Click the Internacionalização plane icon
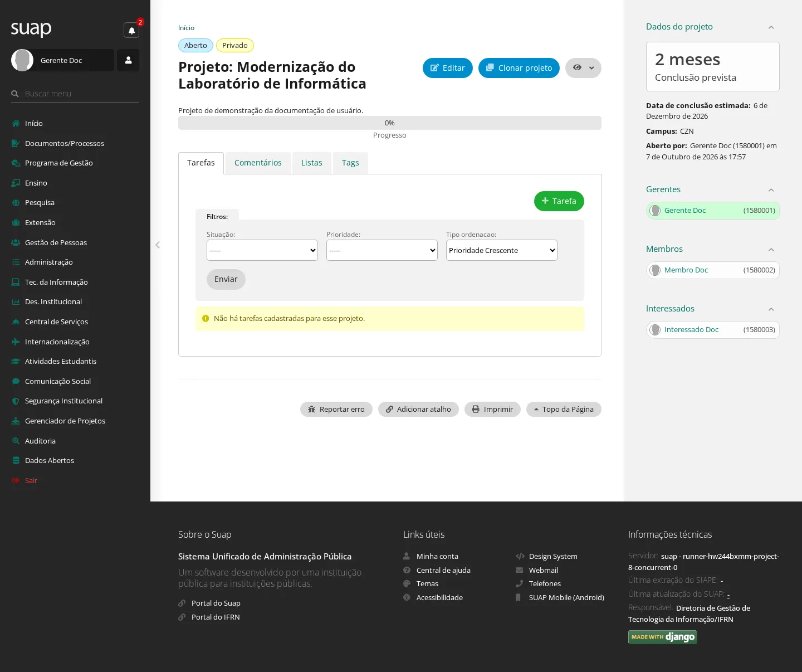 click(x=16, y=342)
